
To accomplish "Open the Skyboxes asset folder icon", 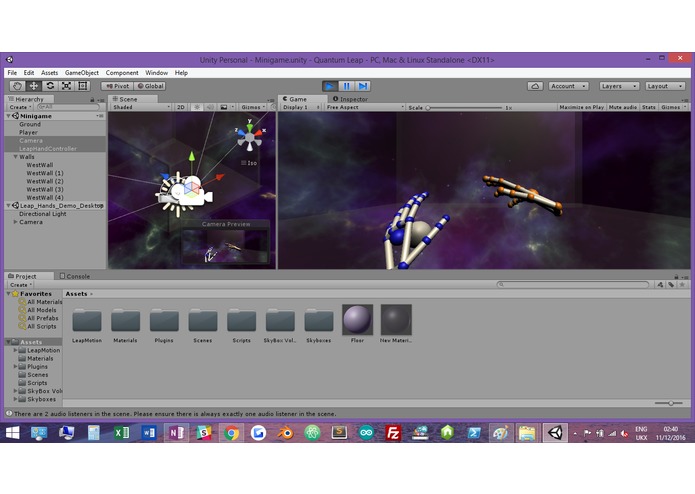I will (319, 321).
